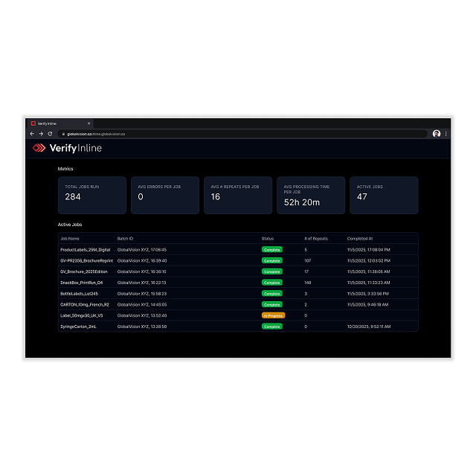Select job CARTON_10mg_French_R2
This screenshot has height=476, width=476.
pyautogui.click(x=85, y=304)
